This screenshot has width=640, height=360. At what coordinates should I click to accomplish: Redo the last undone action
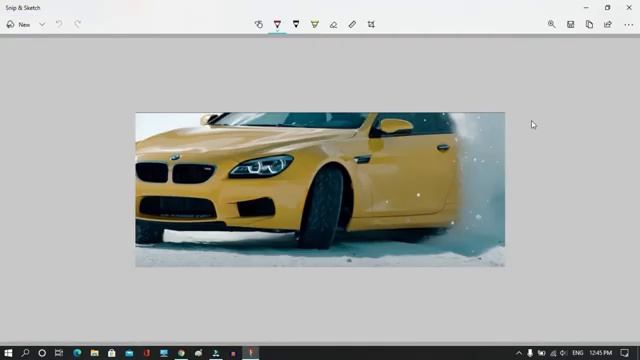[x=78, y=24]
